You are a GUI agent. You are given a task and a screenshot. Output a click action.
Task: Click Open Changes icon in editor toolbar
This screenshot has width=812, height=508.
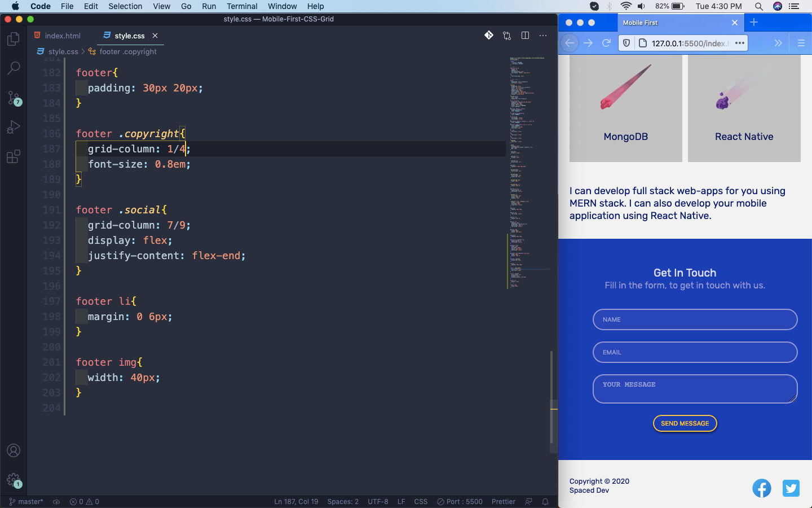pos(507,36)
